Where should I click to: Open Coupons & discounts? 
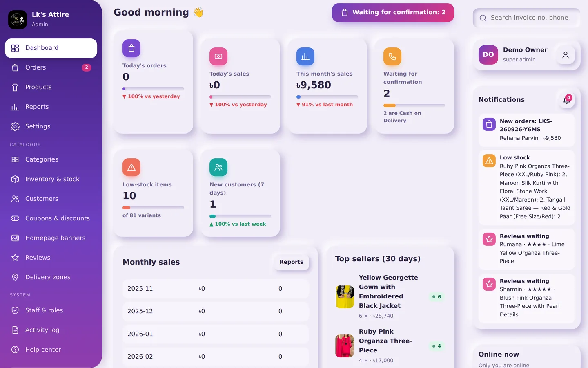51,219
